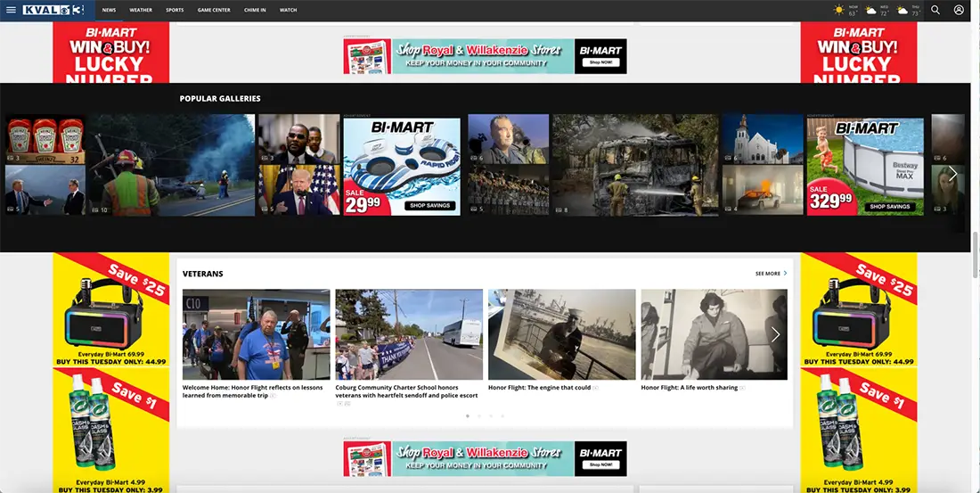This screenshot has width=980, height=493.
Task: Click the sunny weather icon for Now
Action: [x=838, y=10]
